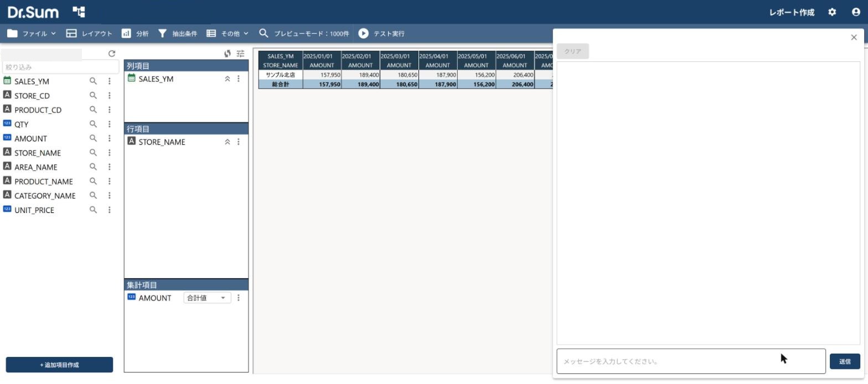868x384 pixels.
Task: Open the settings gear in the header
Action: coord(832,12)
